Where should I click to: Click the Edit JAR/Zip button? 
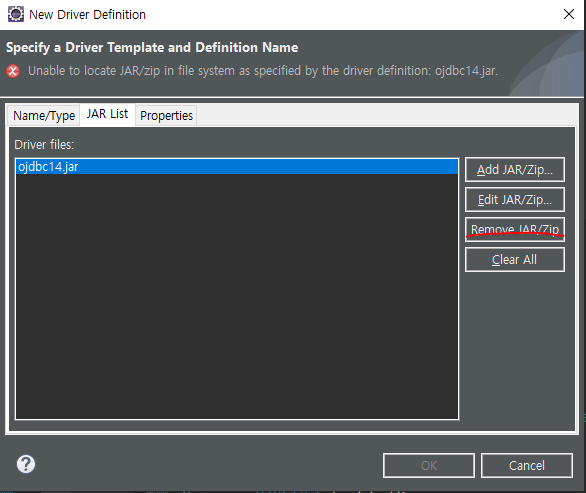[x=515, y=200]
